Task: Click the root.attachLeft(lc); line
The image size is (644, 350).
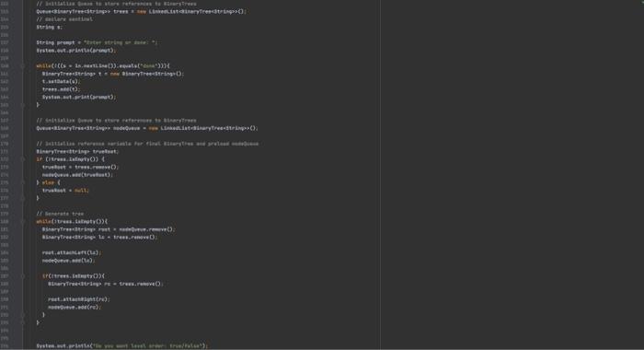Action: tap(72, 253)
